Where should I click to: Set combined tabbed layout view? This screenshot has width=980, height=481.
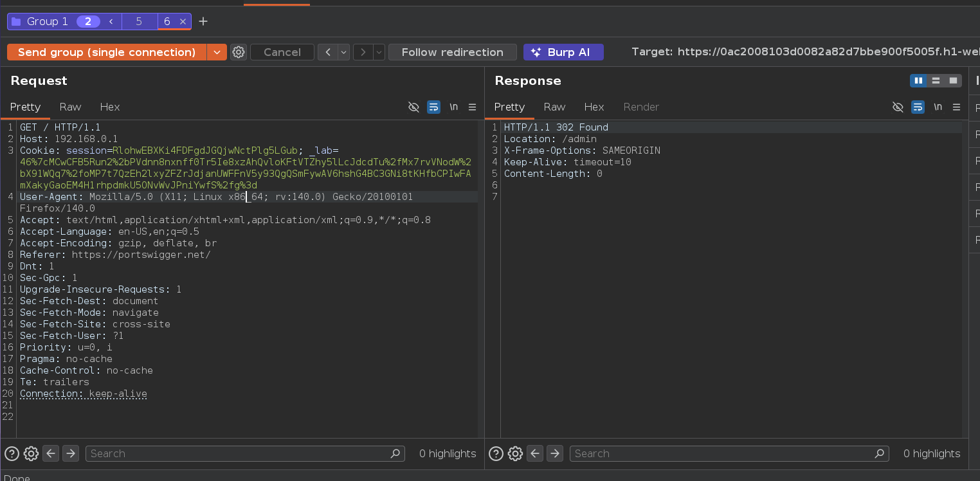(x=953, y=80)
